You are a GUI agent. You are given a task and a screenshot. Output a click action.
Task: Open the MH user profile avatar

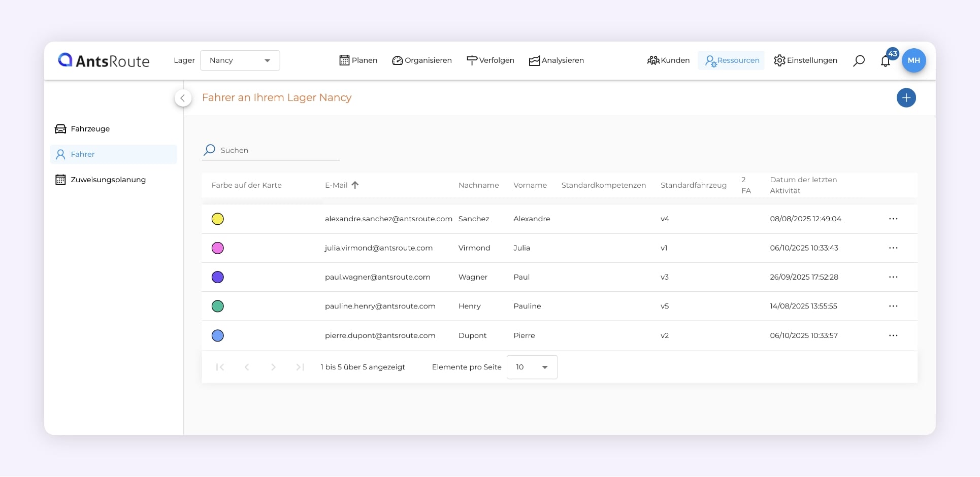pyautogui.click(x=913, y=60)
